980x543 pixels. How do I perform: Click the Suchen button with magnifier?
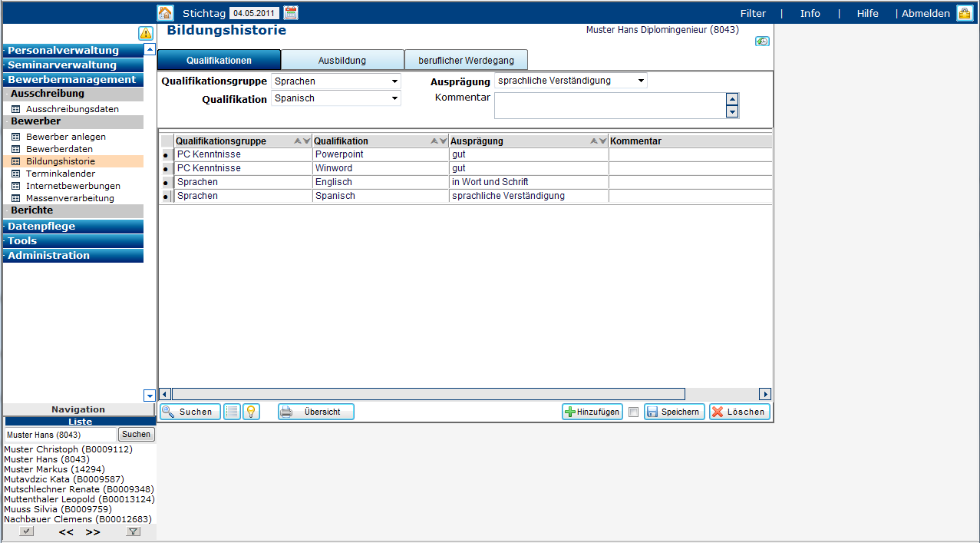click(x=190, y=412)
